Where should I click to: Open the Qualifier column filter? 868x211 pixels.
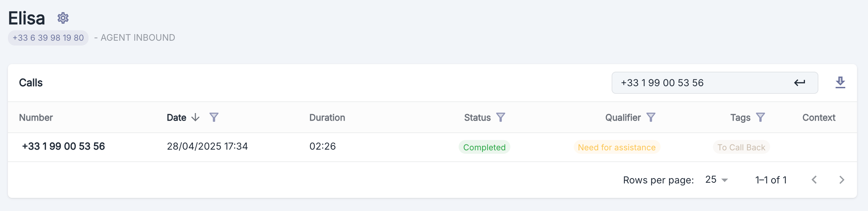coord(651,118)
